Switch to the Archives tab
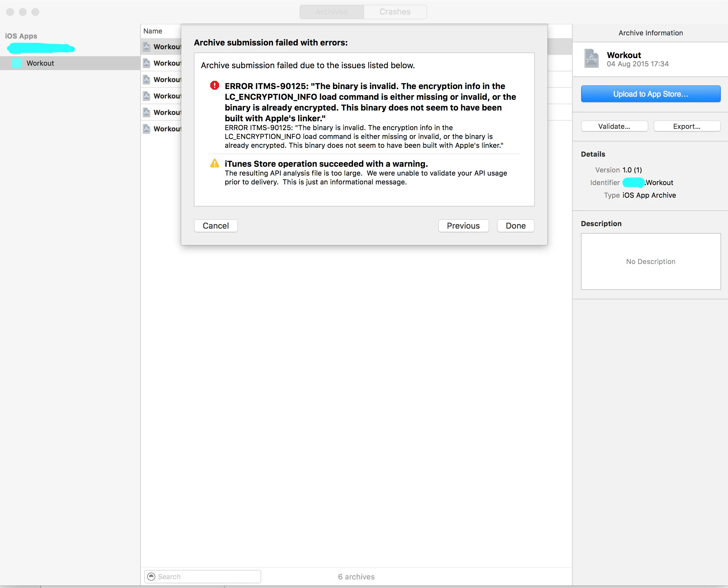Image resolution: width=728 pixels, height=588 pixels. click(x=331, y=12)
